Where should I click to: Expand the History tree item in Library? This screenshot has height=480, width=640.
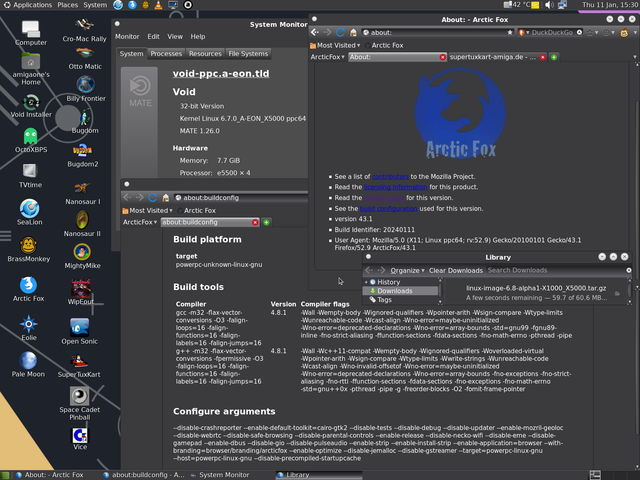pos(366,282)
